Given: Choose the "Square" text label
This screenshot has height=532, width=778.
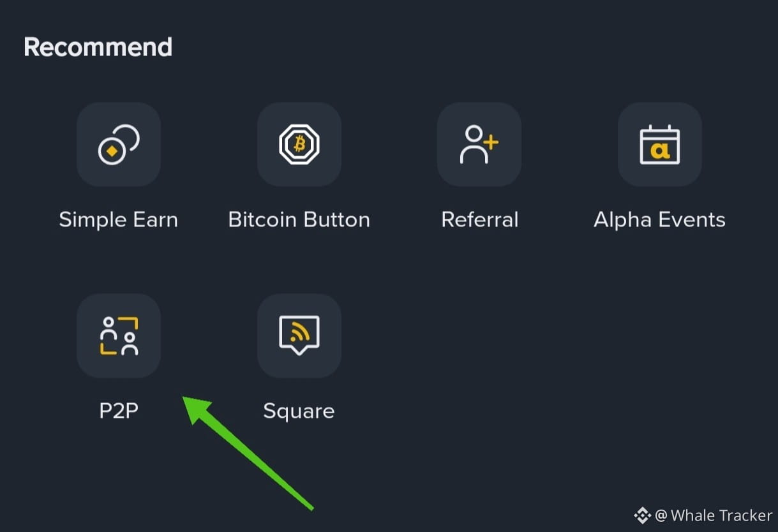Looking at the screenshot, I should 299,411.
